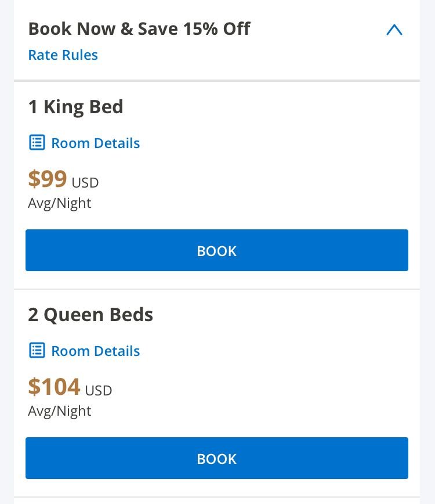Viewport: 435px width, 504px height.
Task: Click the USD label next to $104
Action: point(99,391)
